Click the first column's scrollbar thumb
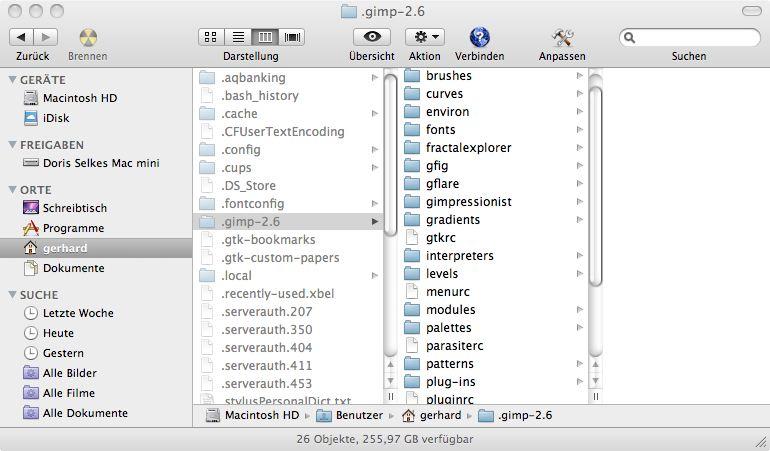The width and height of the screenshot is (770, 451). 390,155
